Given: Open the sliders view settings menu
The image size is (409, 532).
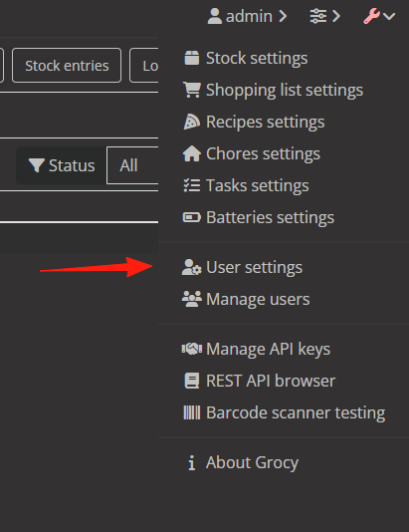Looking at the screenshot, I should tap(324, 16).
